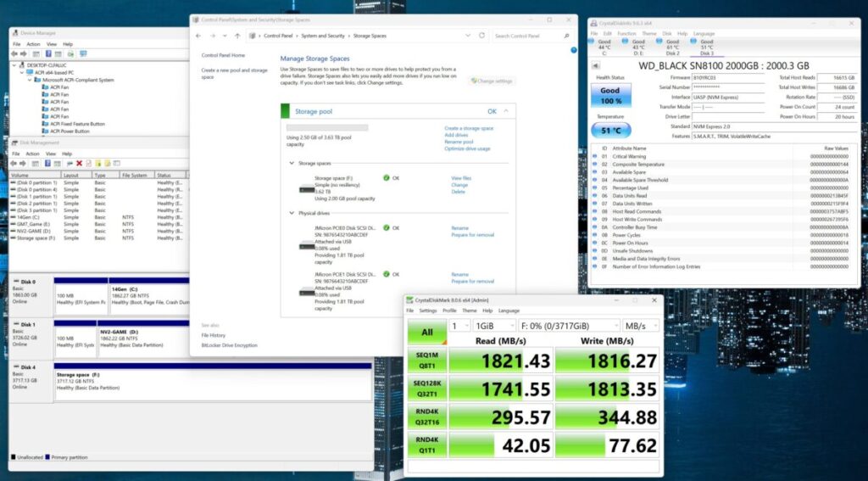Click Forward arrow in Disk Management toolbar
Screen dimensions: 868x481
(x=23, y=164)
